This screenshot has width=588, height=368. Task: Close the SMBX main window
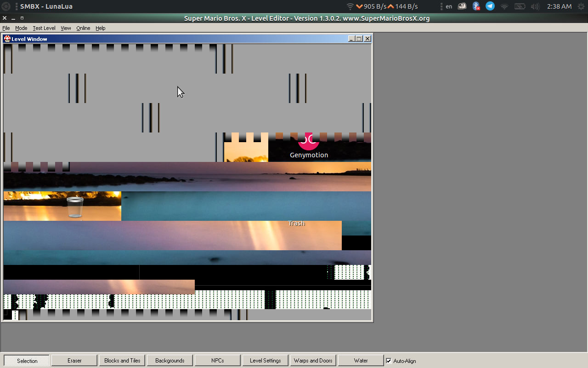click(5, 18)
